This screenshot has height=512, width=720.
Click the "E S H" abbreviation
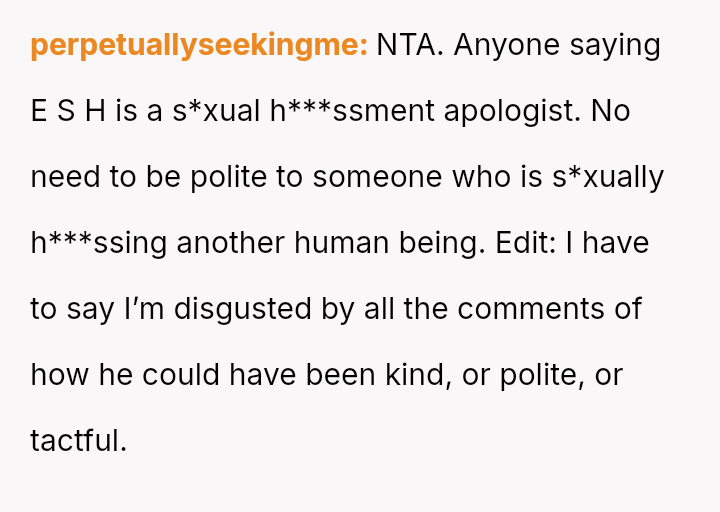point(68,112)
